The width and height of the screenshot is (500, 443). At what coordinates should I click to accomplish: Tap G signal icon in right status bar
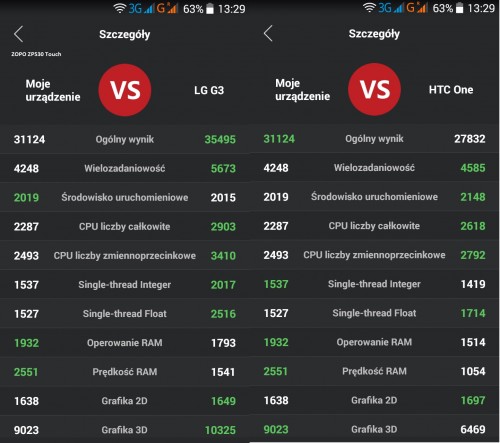click(417, 8)
